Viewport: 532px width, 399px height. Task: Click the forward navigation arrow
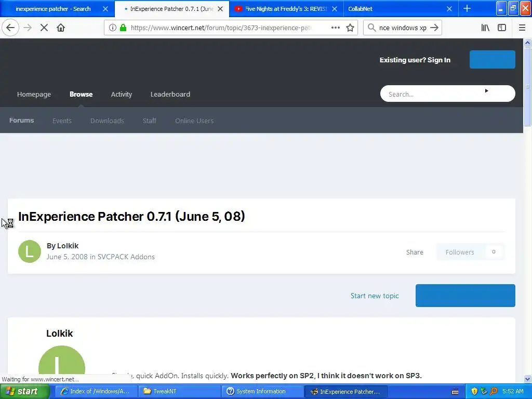[28, 28]
